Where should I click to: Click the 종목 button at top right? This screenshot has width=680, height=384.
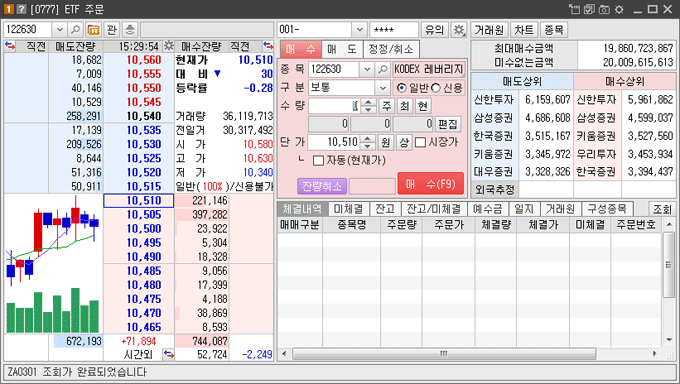click(x=554, y=30)
